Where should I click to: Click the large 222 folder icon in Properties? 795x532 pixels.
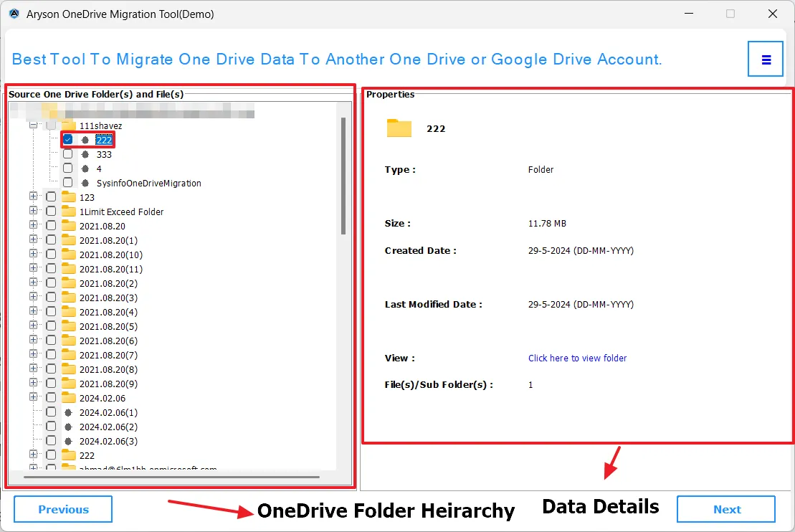pos(399,128)
